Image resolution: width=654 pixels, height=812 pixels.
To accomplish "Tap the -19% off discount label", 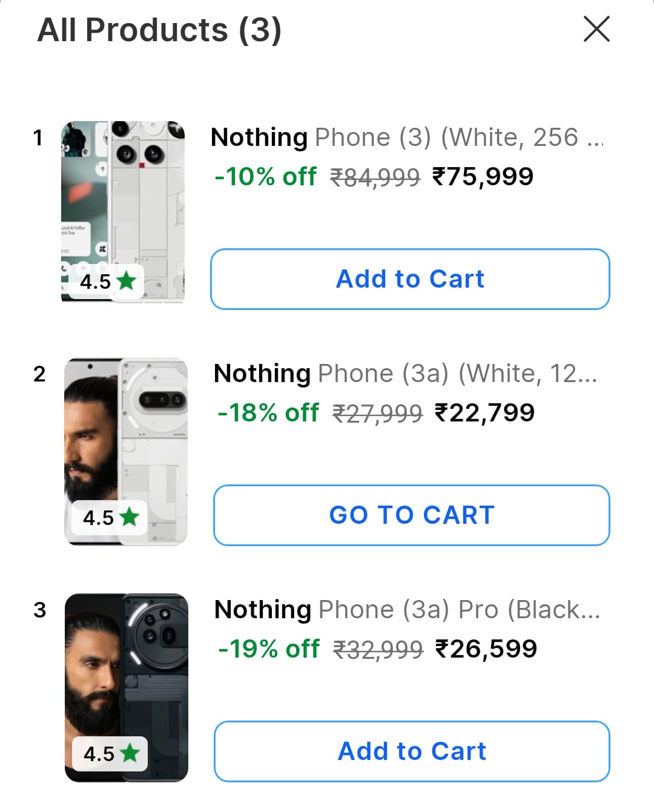I will tap(269, 649).
